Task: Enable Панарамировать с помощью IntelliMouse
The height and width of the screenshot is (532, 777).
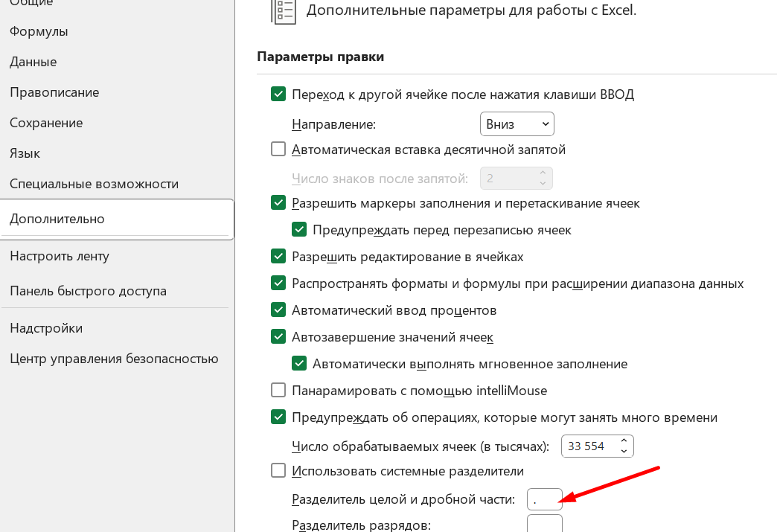Action: (278, 390)
